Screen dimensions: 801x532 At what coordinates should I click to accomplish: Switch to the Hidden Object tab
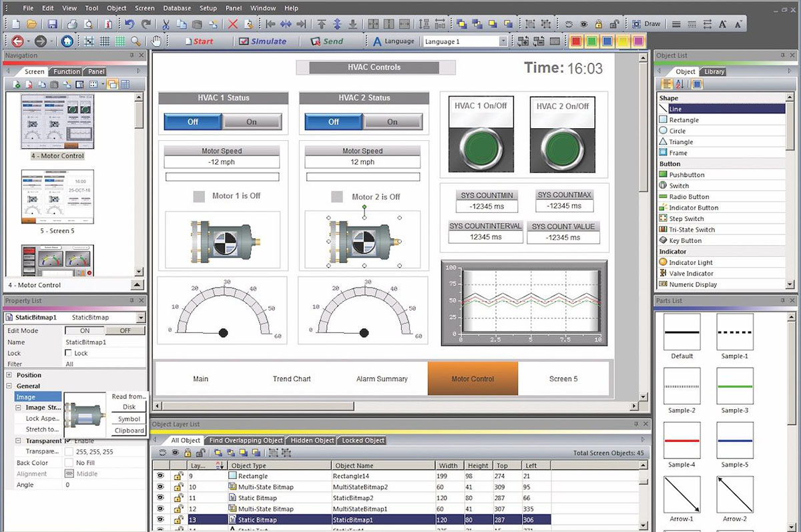coord(311,441)
